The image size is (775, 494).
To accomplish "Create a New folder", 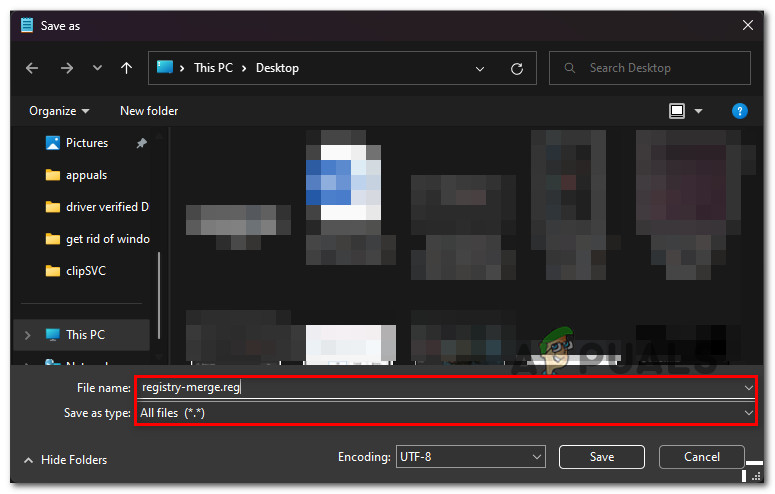I will click(149, 111).
